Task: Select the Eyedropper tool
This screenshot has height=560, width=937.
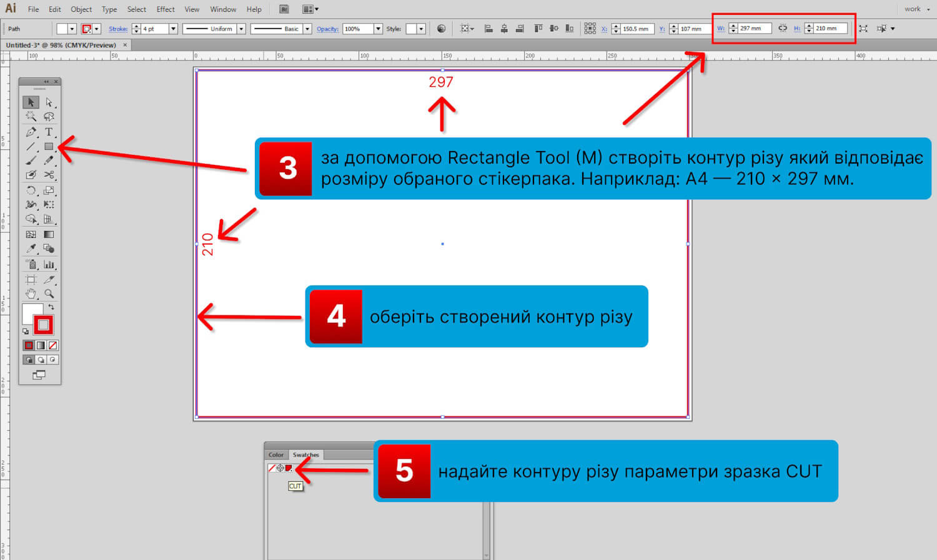Action: tap(31, 249)
